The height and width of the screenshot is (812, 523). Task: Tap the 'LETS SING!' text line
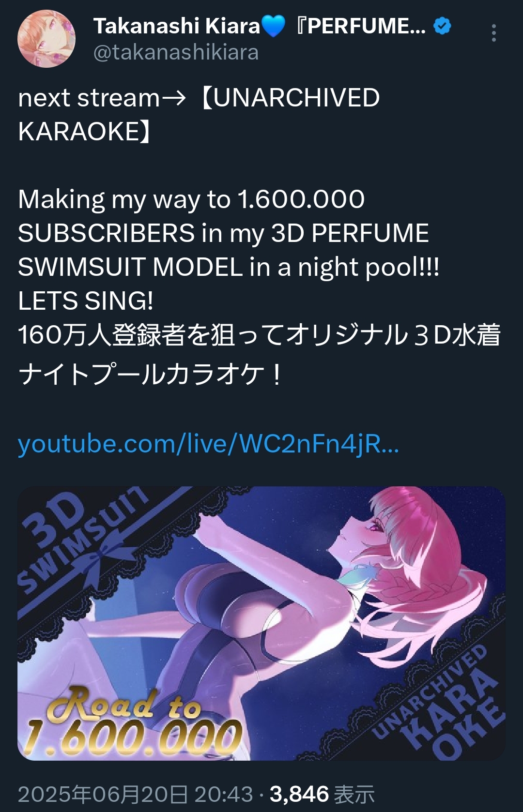pyautogui.click(x=86, y=301)
